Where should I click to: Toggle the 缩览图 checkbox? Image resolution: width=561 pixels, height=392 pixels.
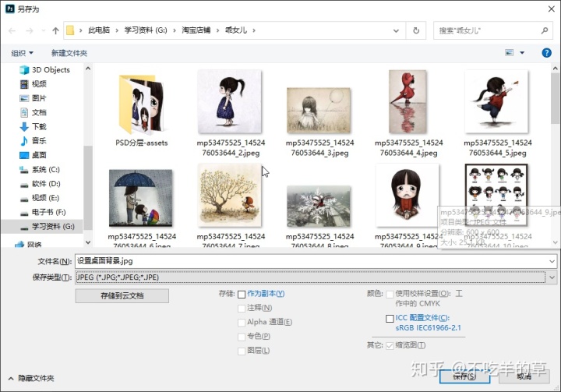390,346
